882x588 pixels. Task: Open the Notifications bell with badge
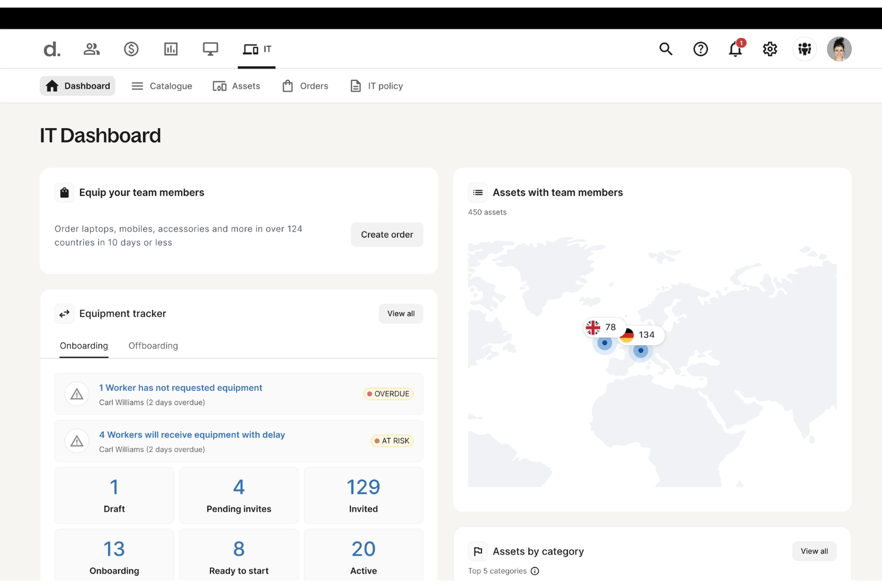(x=735, y=49)
